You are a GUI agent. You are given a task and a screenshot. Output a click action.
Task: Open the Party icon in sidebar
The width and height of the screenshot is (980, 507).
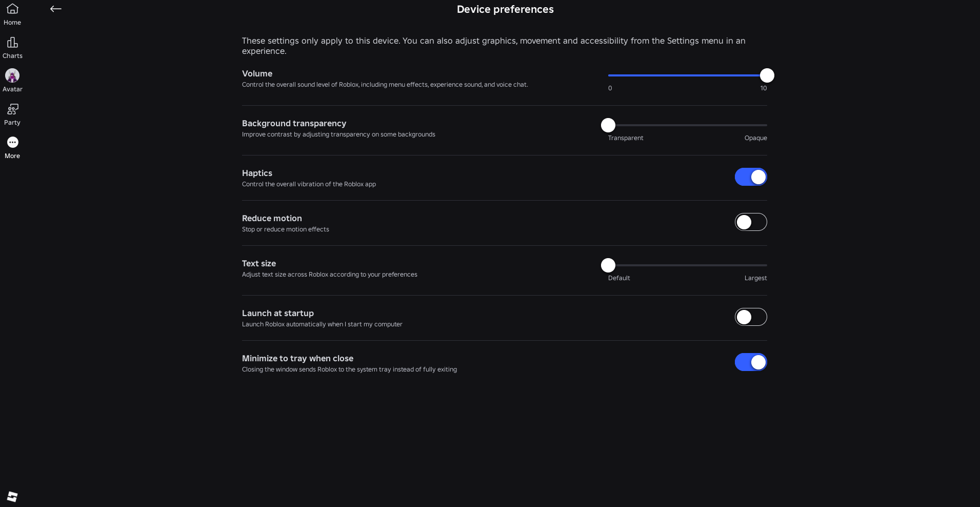pos(12,109)
